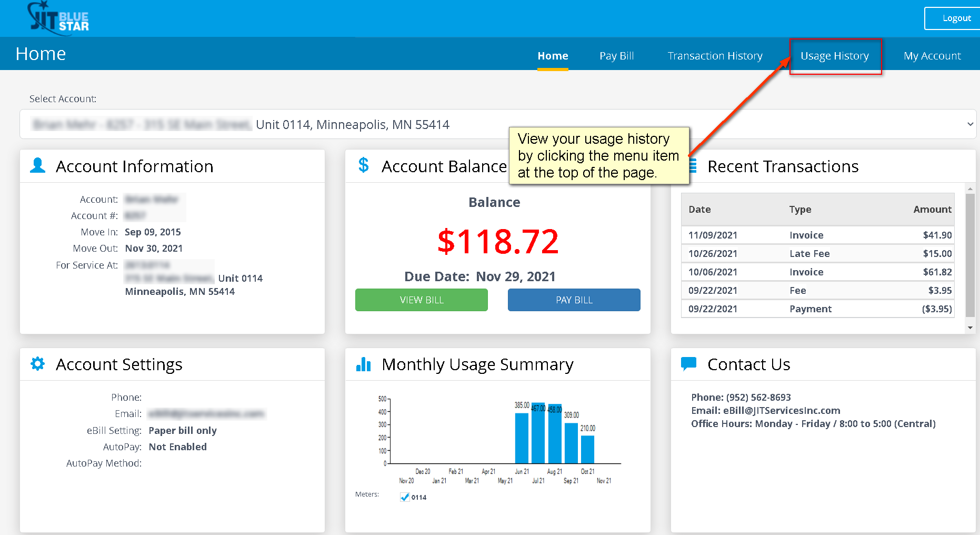This screenshot has width=980, height=535.
Task: Click the Account Information person icon
Action: [38, 165]
